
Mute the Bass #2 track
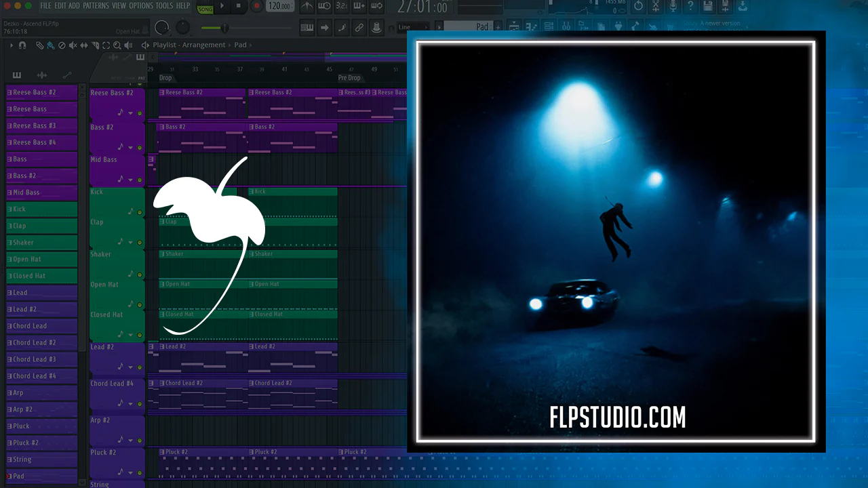tap(140, 146)
